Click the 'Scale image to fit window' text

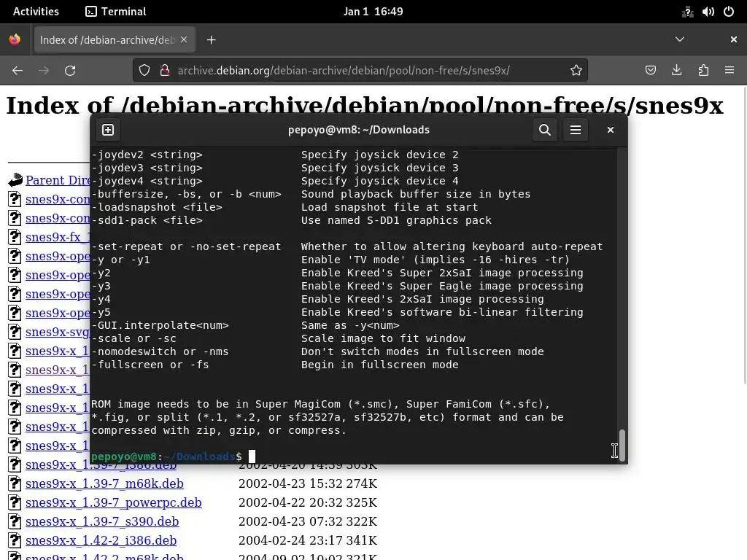pyautogui.click(x=383, y=338)
